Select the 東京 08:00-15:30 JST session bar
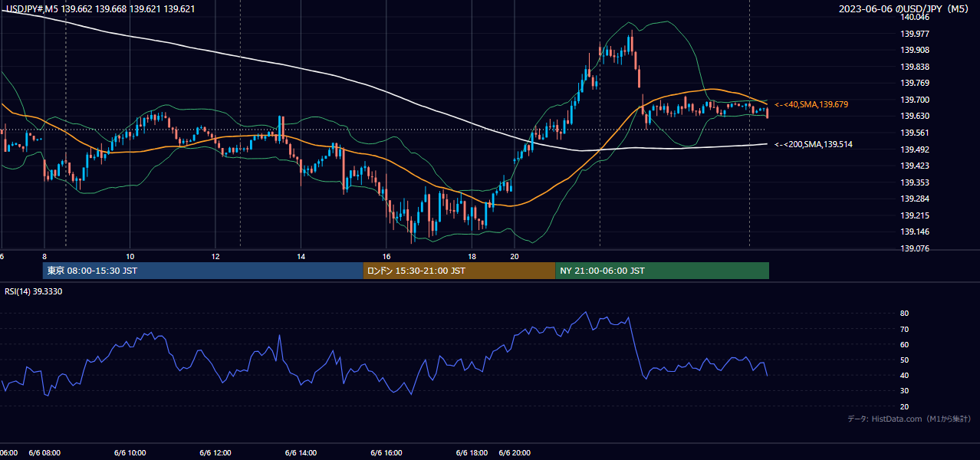 coord(202,271)
